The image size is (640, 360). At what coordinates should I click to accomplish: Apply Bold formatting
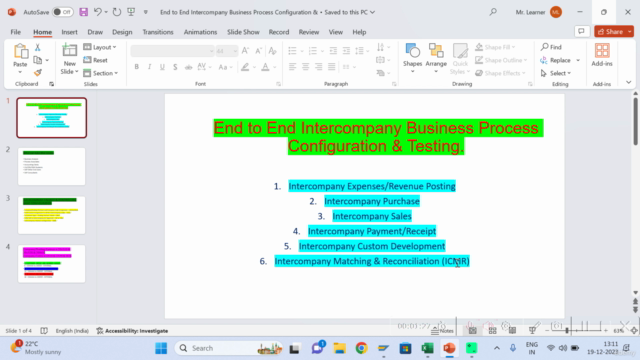click(x=136, y=67)
